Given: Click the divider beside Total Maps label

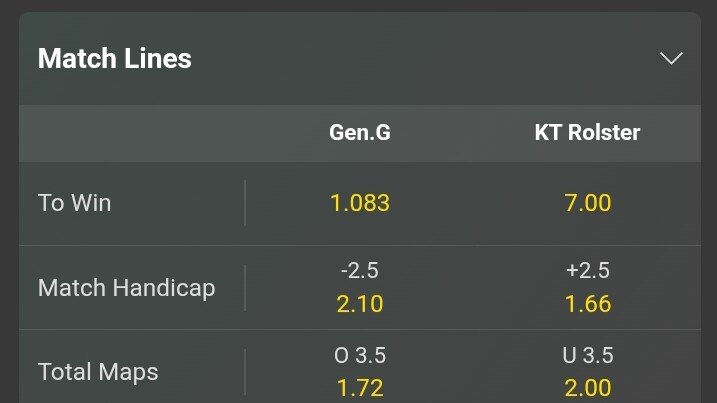Looking at the screenshot, I should 245,372.
